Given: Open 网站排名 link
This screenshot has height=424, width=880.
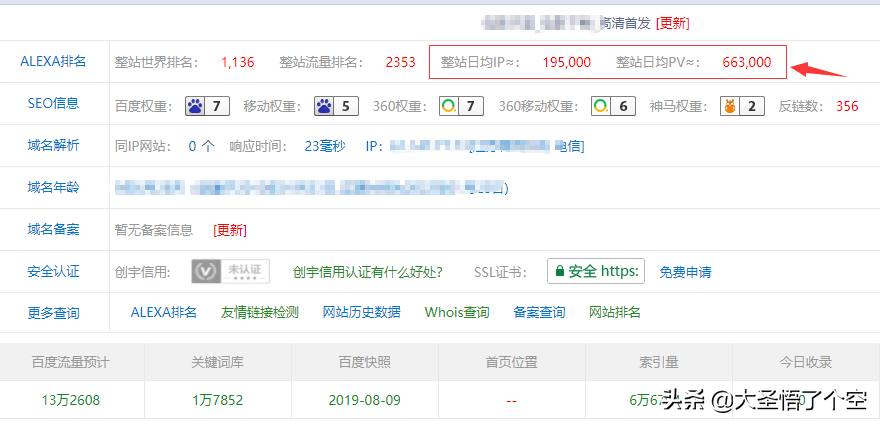Looking at the screenshot, I should [615, 312].
